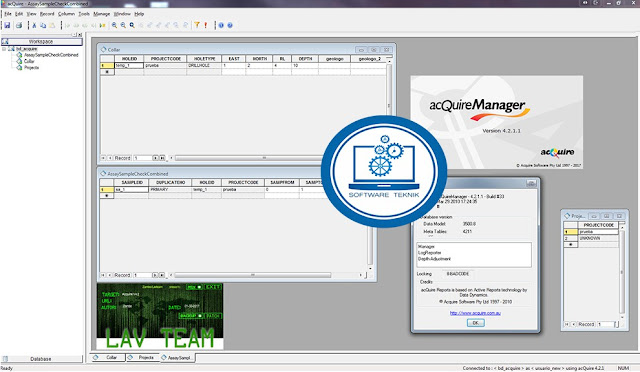Click DUPLICATENO header in AssaySampleCheckCombined
640x372 pixels.
[170, 183]
